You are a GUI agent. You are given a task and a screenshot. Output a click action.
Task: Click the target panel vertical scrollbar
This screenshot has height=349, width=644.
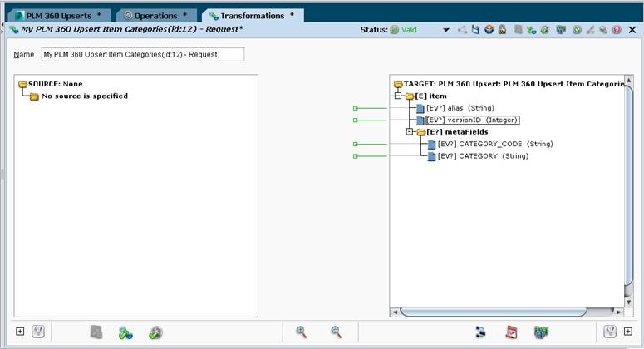coord(628,191)
